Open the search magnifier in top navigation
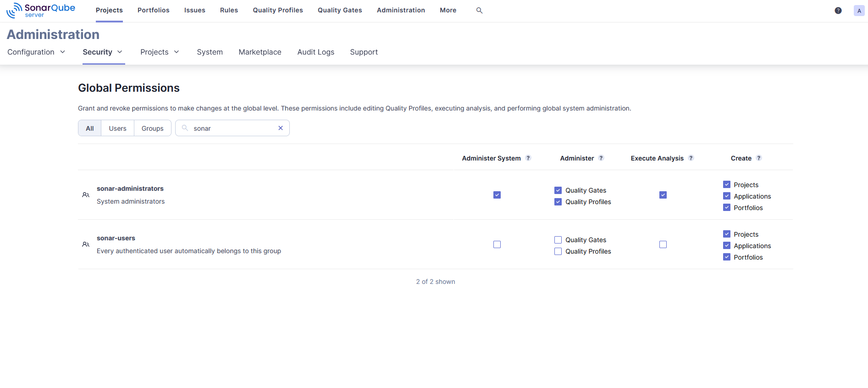 [479, 10]
